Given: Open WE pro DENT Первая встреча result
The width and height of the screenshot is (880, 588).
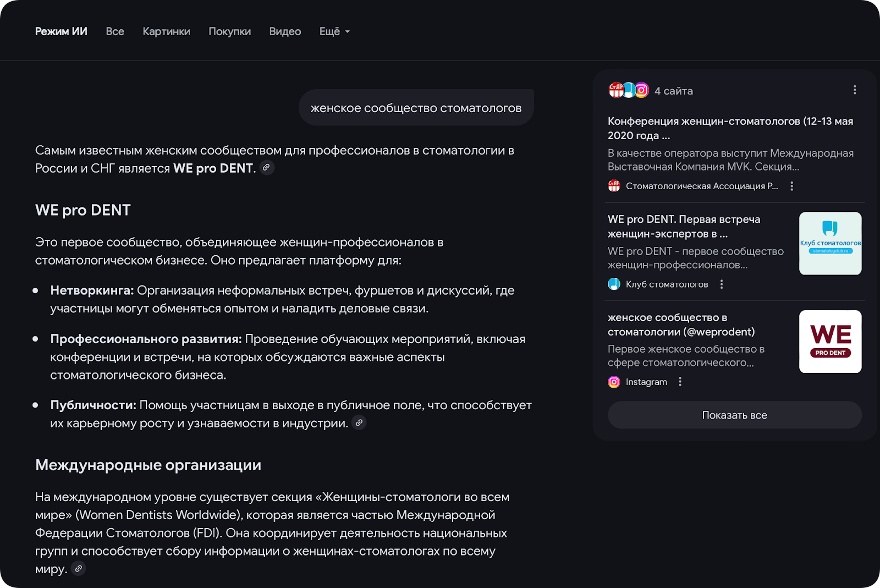Looking at the screenshot, I should [x=684, y=226].
